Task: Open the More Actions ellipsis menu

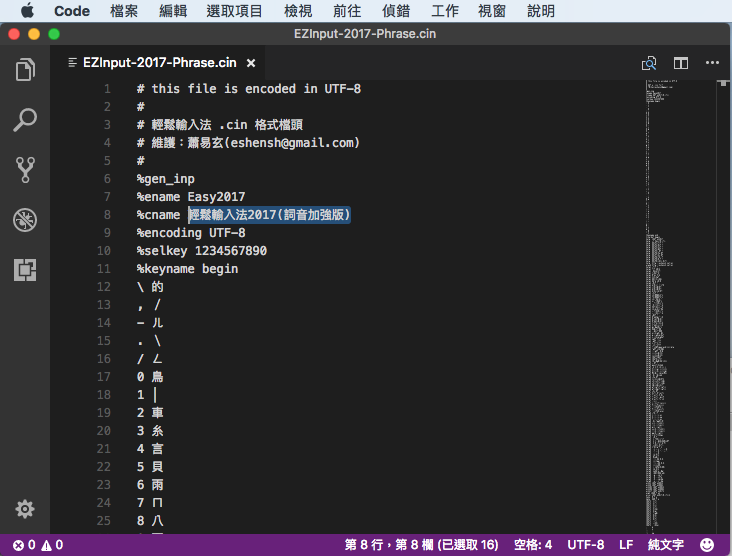Action: pos(712,63)
